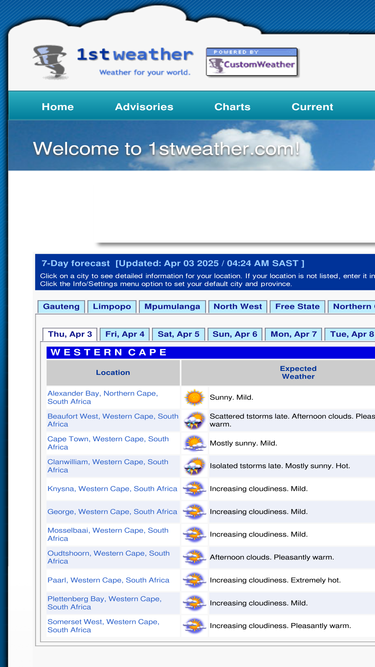375x667 pixels.
Task: Show the Tue, Apr 8 forecast
Action: click(x=351, y=334)
